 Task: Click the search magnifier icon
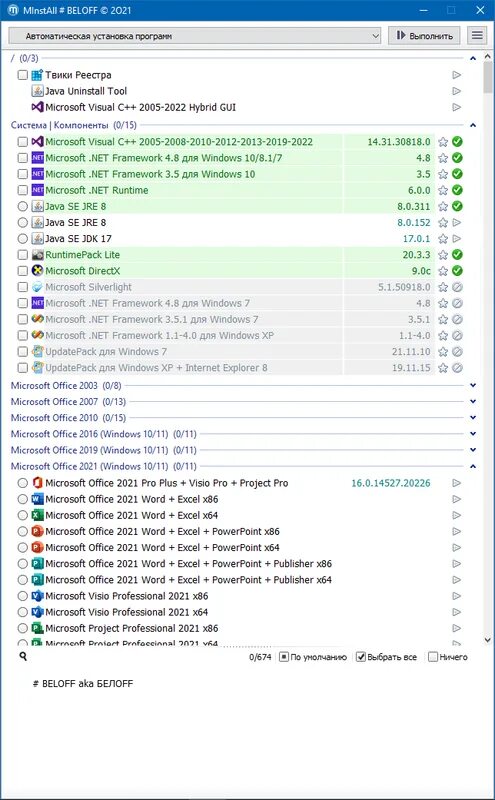coord(23,657)
